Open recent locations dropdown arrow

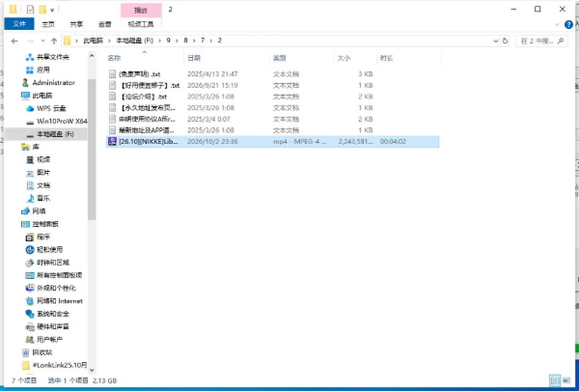click(43, 41)
